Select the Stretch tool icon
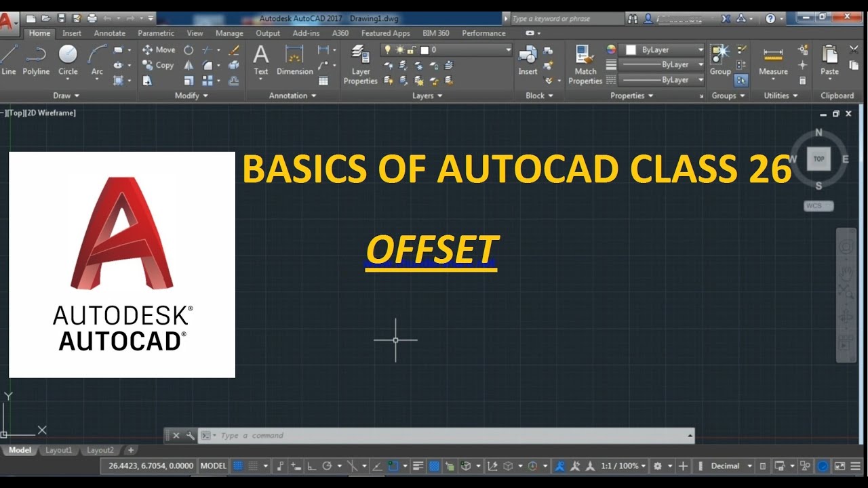 (x=147, y=81)
